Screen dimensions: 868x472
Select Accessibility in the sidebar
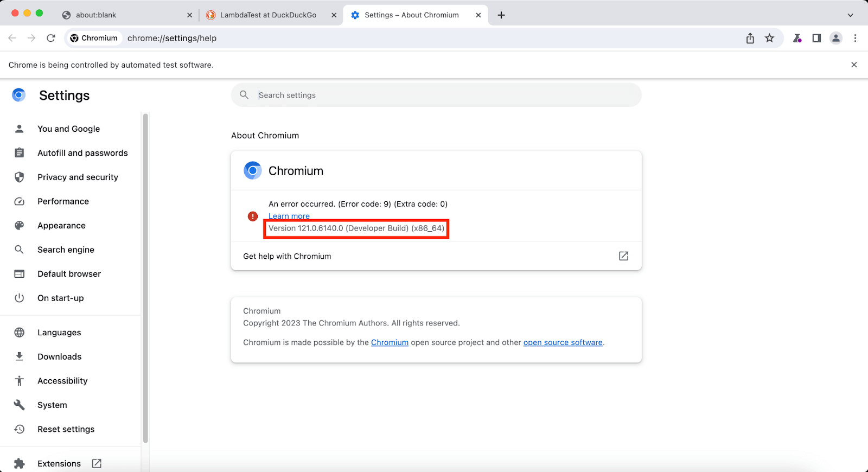pos(71,381)
